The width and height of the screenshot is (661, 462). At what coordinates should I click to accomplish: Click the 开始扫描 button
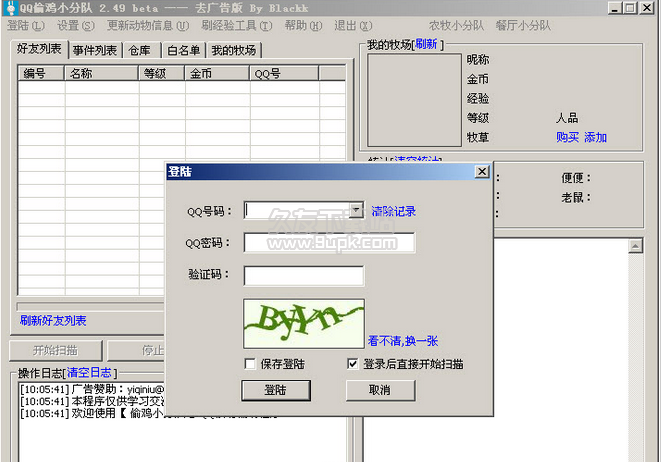(56, 350)
